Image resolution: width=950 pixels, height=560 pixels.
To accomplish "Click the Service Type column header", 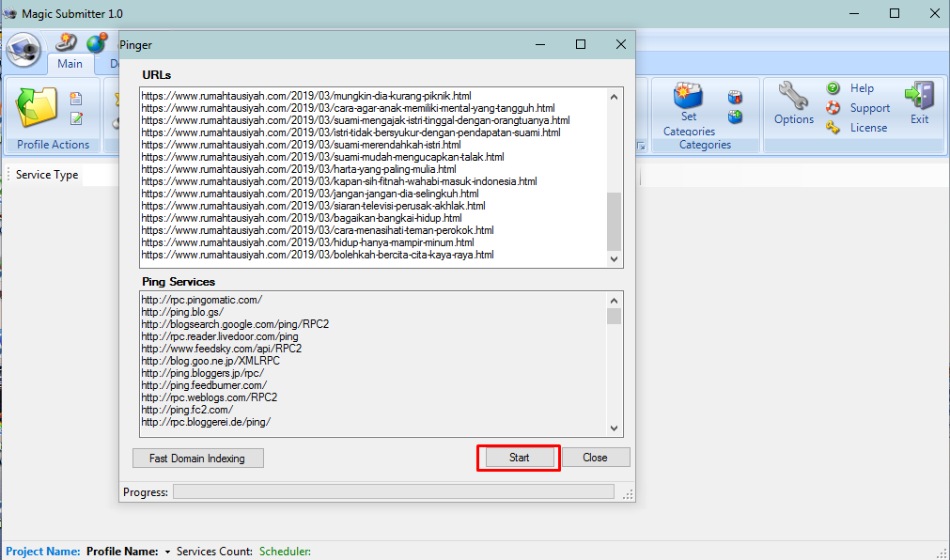I will pos(47,175).
